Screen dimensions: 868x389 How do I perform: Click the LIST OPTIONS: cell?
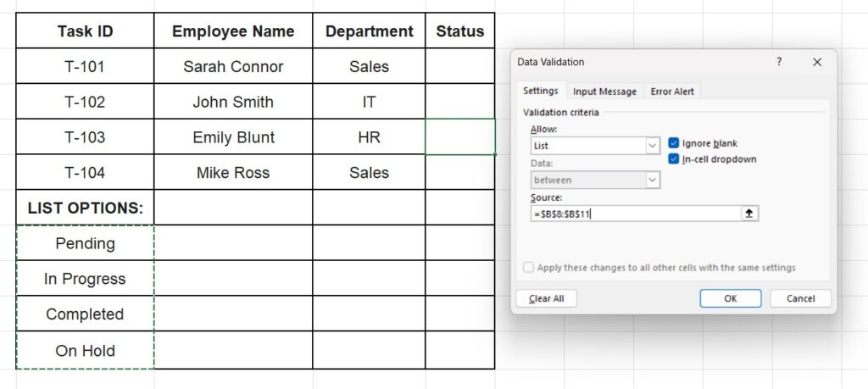click(x=86, y=208)
